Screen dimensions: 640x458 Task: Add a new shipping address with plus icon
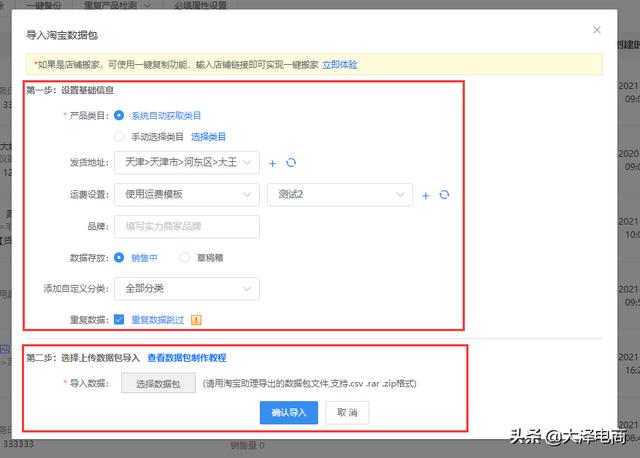click(x=274, y=162)
